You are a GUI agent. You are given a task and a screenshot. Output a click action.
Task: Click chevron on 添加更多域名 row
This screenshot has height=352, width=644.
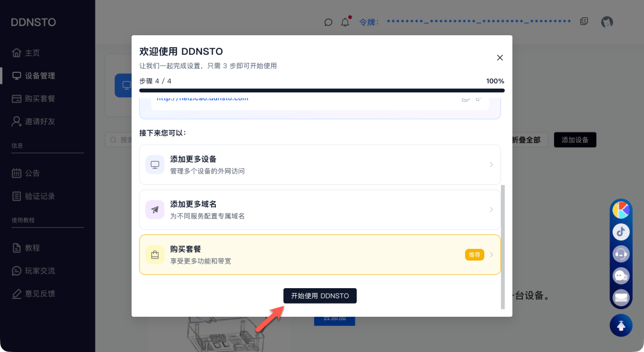[491, 209]
